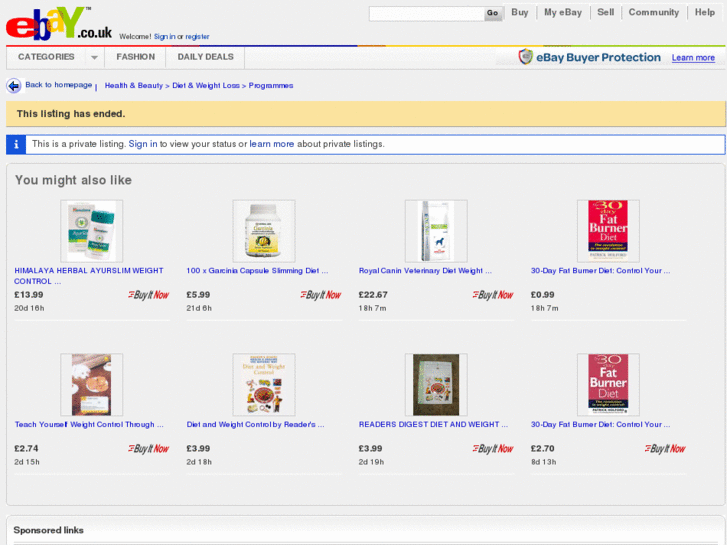This screenshot has width=727, height=545.
Task: Open the DAILY DEALS tab
Action: 205,57
